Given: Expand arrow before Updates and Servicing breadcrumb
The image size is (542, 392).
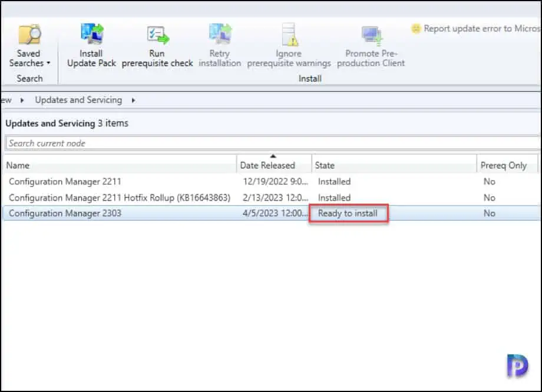Looking at the screenshot, I should coord(22,101).
